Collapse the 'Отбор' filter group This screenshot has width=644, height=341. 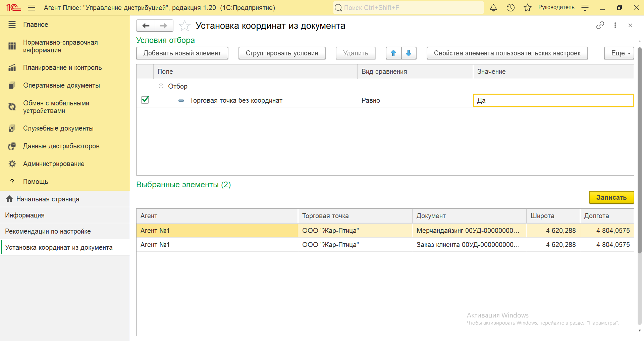[x=161, y=86]
